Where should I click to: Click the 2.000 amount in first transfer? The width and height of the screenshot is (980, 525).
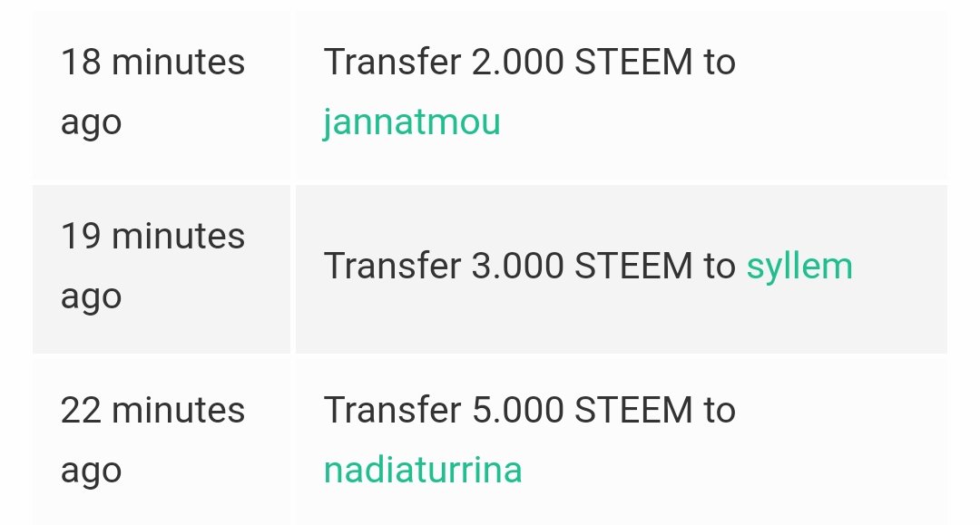[517, 63]
